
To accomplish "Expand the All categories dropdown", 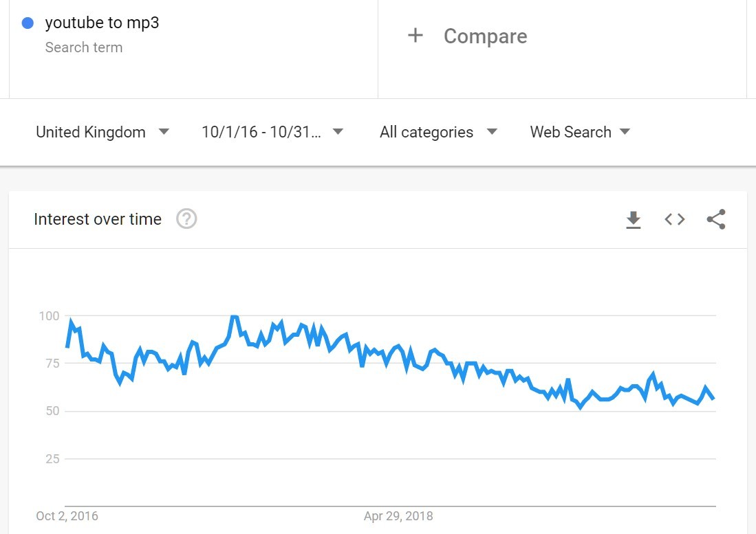I will coord(426,132).
